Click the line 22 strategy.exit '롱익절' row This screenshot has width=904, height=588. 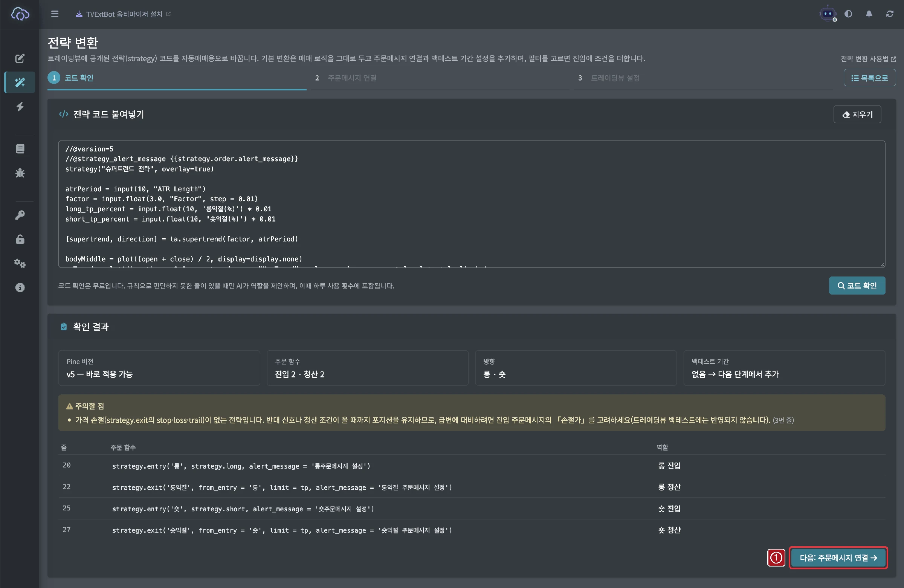point(471,487)
